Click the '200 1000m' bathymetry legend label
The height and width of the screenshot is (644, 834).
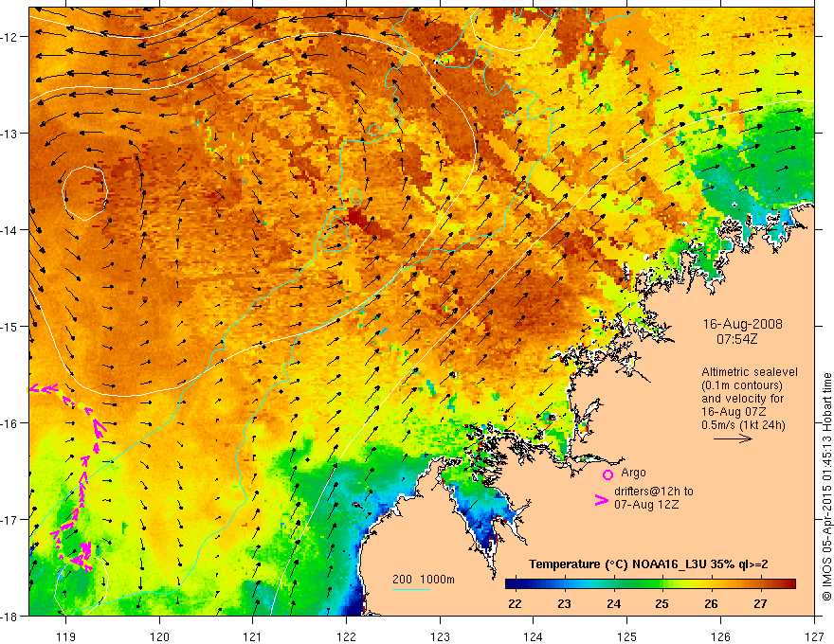pyautogui.click(x=424, y=580)
